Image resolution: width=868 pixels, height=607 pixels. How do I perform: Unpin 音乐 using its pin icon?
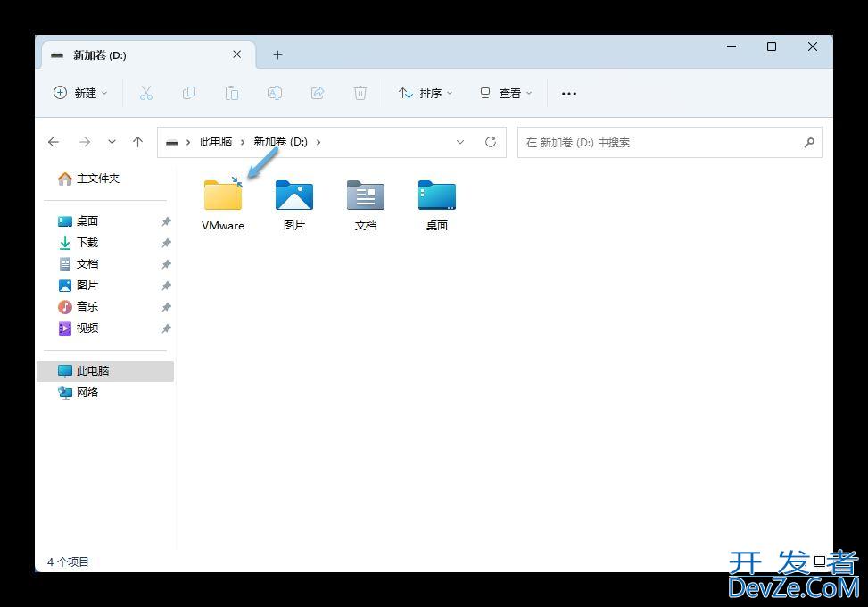pos(166,307)
